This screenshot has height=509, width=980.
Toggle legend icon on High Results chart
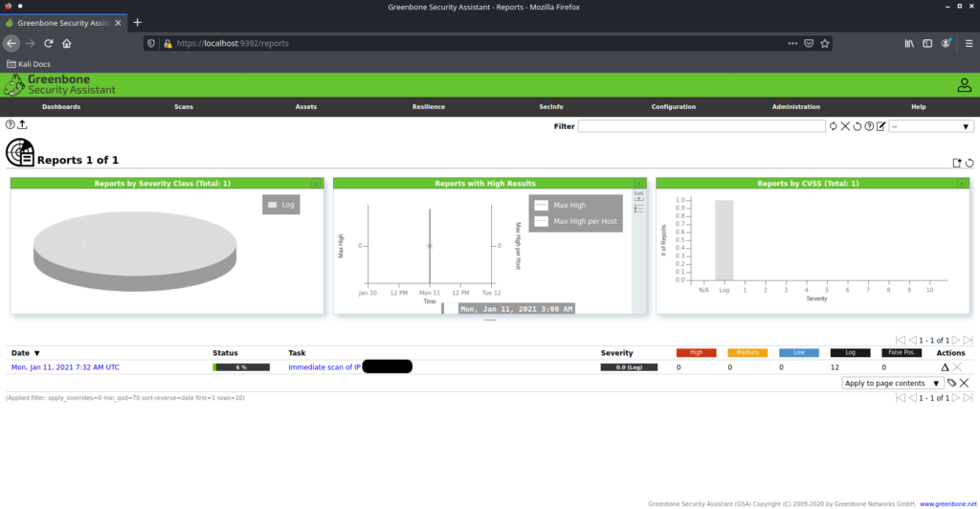[638, 209]
